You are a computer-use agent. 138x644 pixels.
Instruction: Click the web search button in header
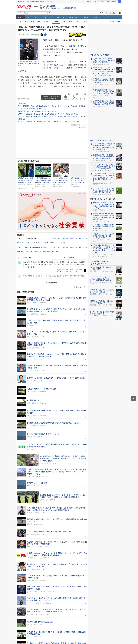click(120, 2)
